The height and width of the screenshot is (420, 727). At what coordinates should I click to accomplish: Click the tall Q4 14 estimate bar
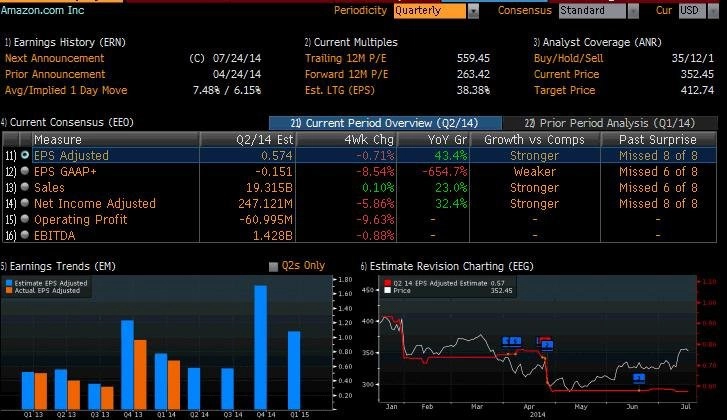point(261,347)
